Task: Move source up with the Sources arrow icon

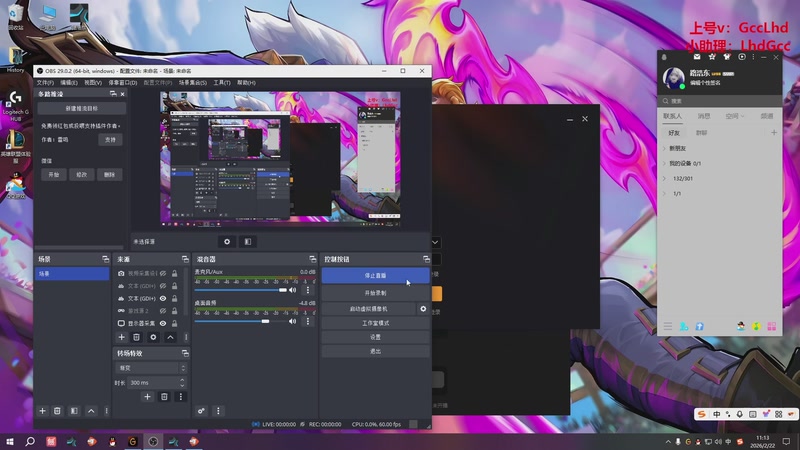Action: point(170,337)
